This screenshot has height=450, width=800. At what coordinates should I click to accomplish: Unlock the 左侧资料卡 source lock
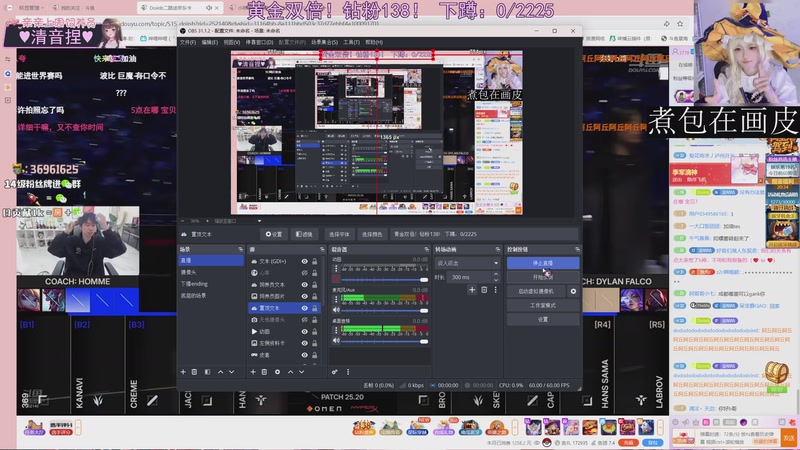pyautogui.click(x=314, y=343)
